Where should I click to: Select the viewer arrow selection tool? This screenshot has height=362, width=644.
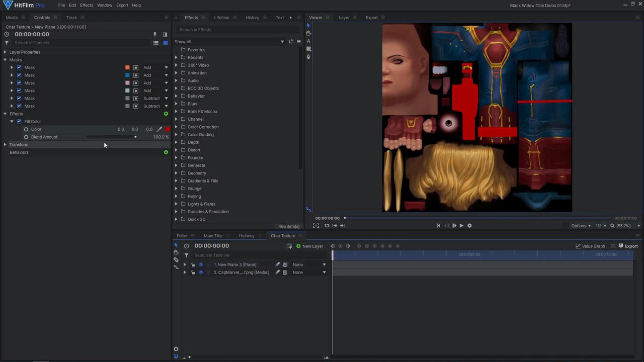click(x=308, y=26)
